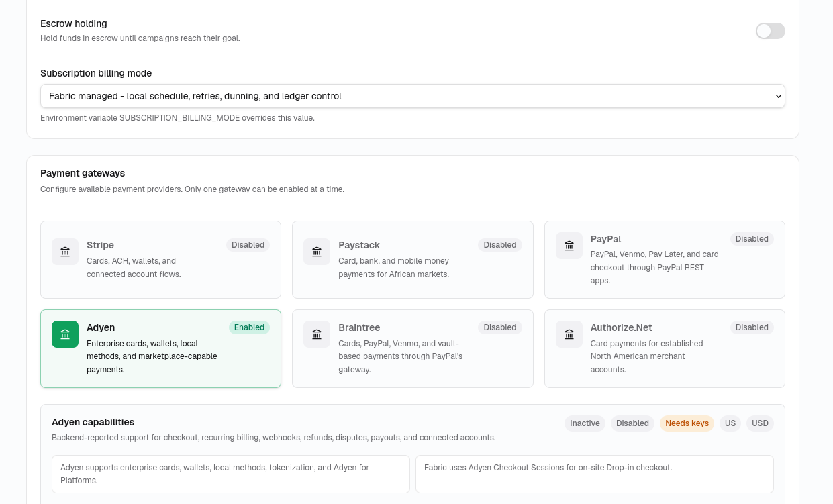
Task: Click the Stripe gateway bank icon
Action: tap(65, 252)
